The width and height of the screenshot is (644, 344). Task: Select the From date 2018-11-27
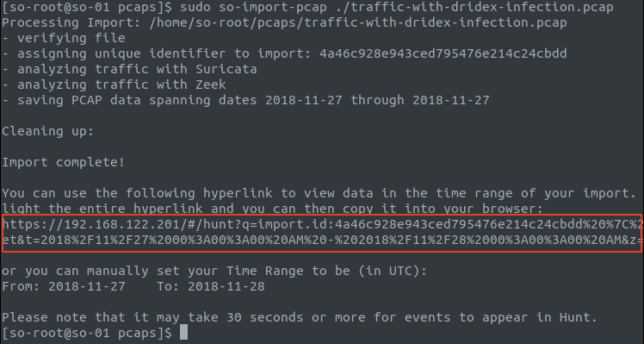(87, 286)
